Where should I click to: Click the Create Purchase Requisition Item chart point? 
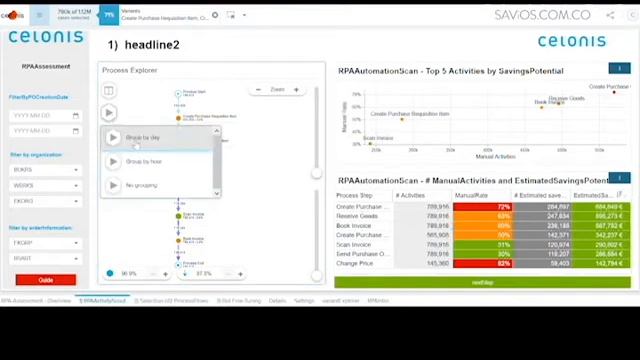pos(402,120)
